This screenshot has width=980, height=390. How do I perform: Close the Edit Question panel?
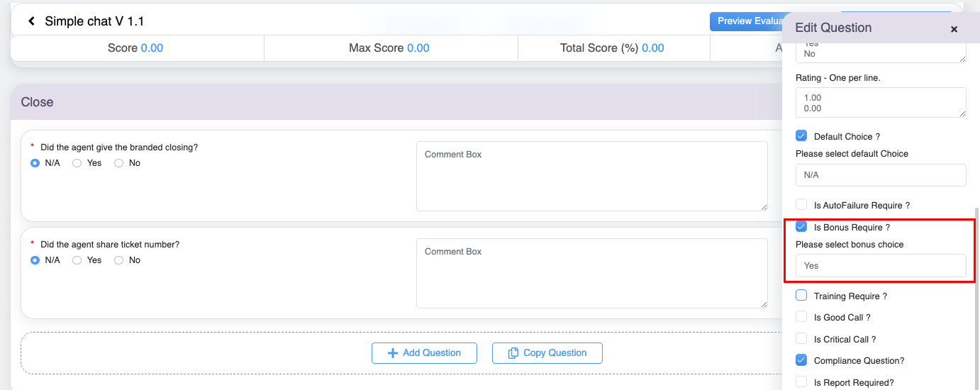(x=954, y=29)
